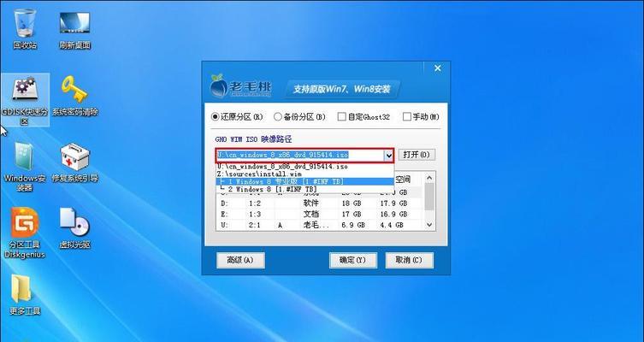Click the 老毛桃 peach logo in dialog

tap(240, 85)
